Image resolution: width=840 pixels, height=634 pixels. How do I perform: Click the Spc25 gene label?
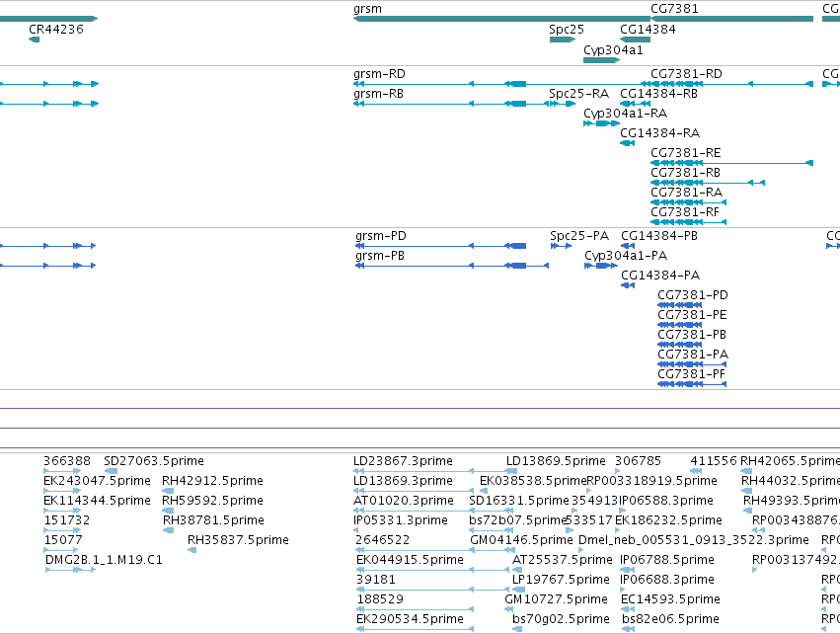coord(567,30)
